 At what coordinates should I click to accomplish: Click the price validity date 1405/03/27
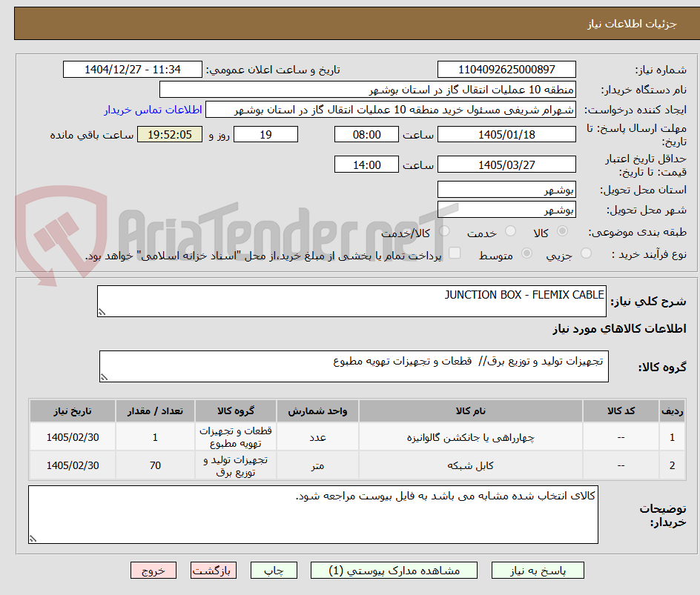point(506,164)
